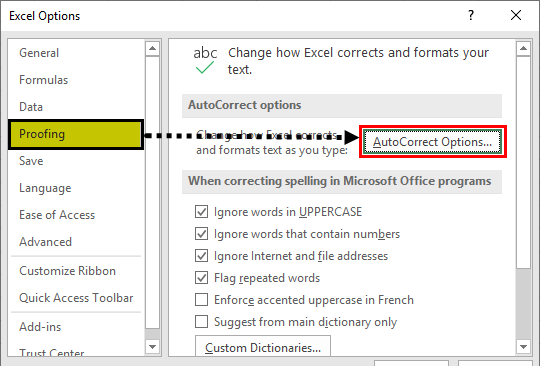Check Suggest from main dictionary only
Viewport: 540px width, 366px height.
201,322
